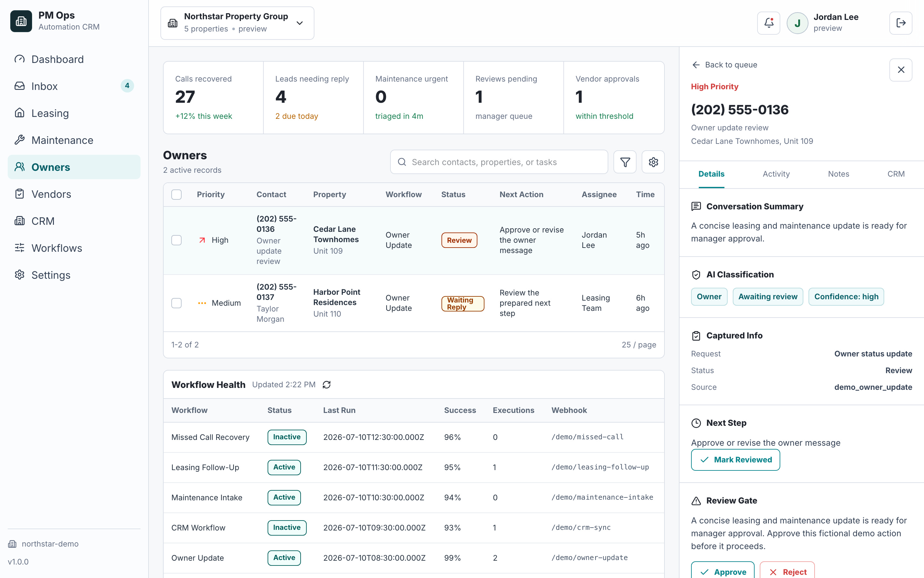The width and height of the screenshot is (924, 578).
Task: Click the Medium priority dots icon
Action: click(x=202, y=303)
